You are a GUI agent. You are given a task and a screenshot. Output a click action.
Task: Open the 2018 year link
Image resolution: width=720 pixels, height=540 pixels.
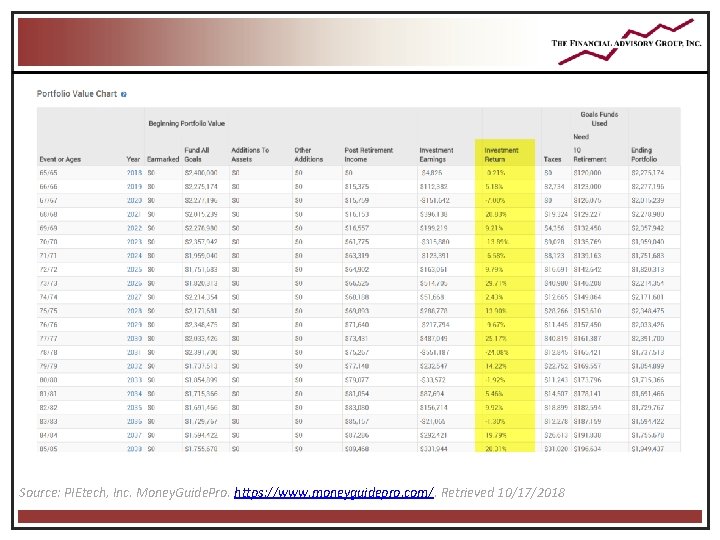[x=134, y=173]
